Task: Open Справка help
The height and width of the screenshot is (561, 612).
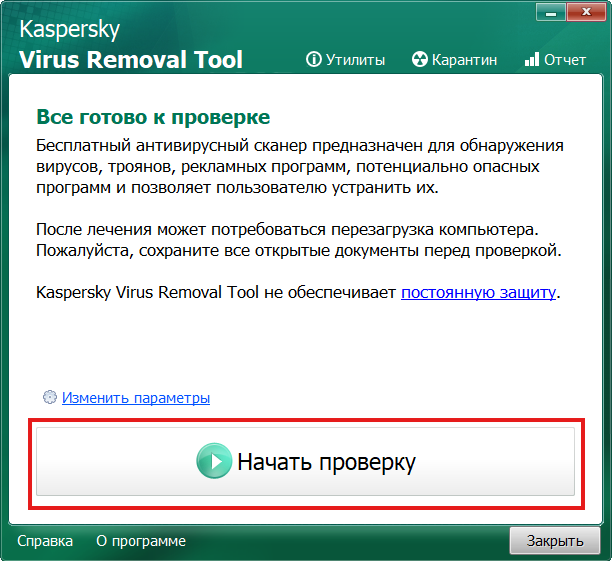Action: pyautogui.click(x=45, y=541)
